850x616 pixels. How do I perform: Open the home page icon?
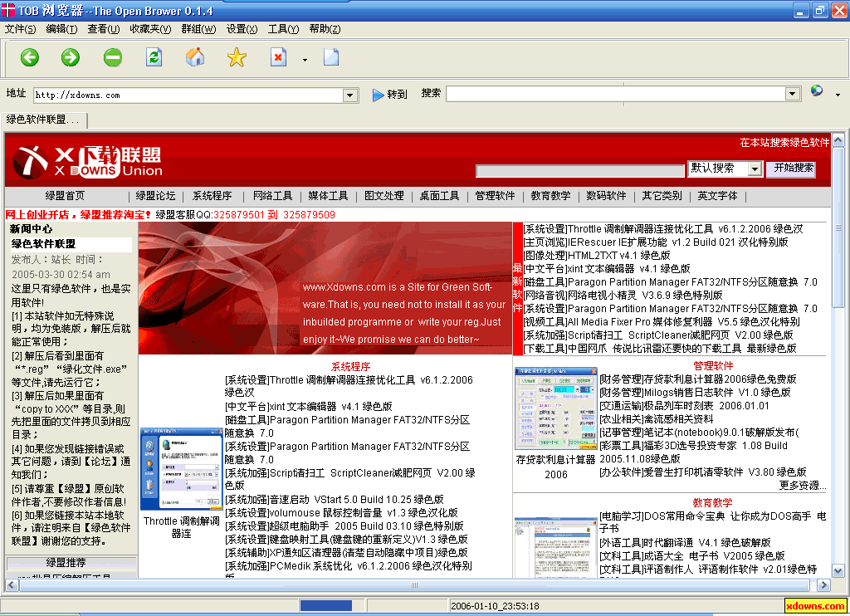[x=195, y=57]
